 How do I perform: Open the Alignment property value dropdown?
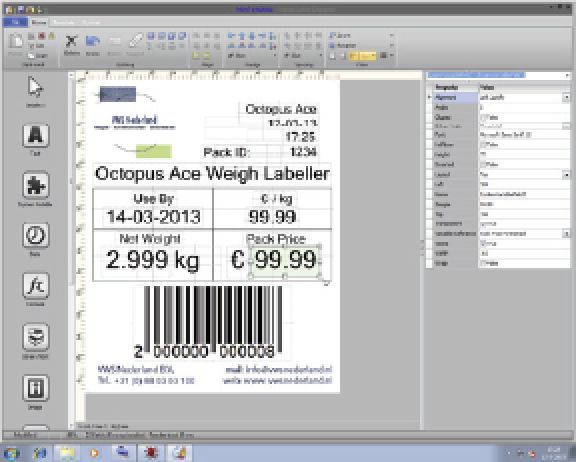566,97
